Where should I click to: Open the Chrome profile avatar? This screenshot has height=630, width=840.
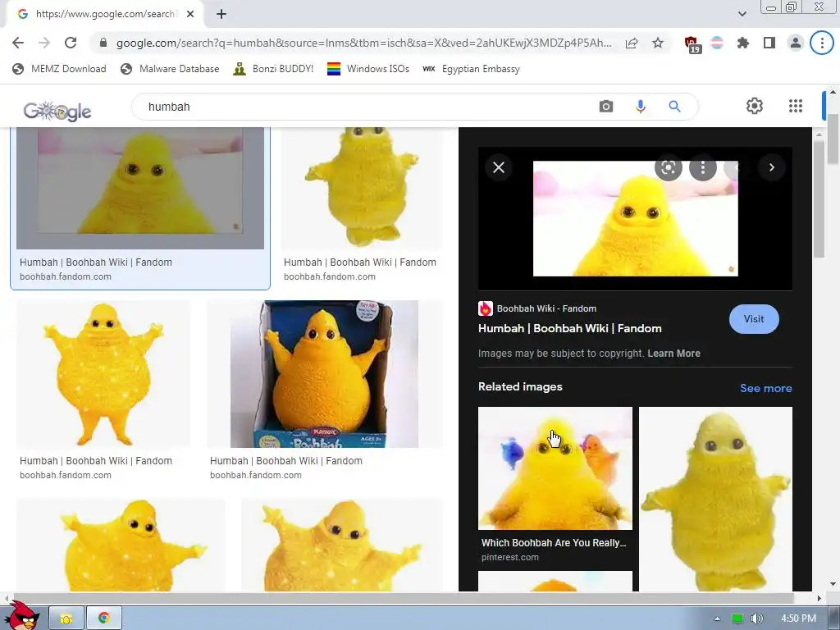click(x=796, y=43)
